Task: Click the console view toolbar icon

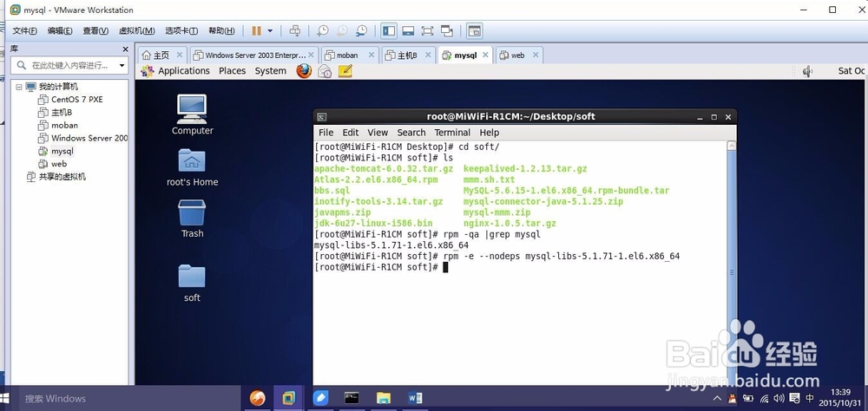Action: [x=475, y=31]
